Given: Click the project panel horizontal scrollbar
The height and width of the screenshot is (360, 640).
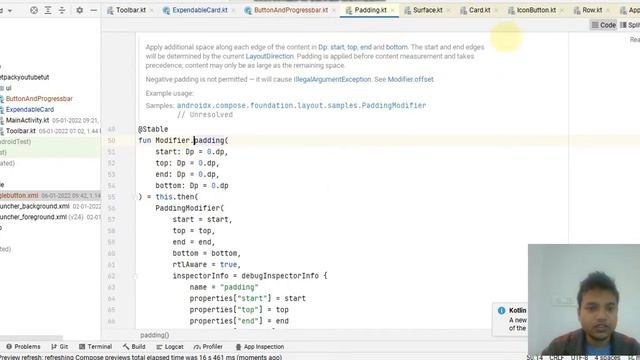Looking at the screenshot, I should [31, 338].
